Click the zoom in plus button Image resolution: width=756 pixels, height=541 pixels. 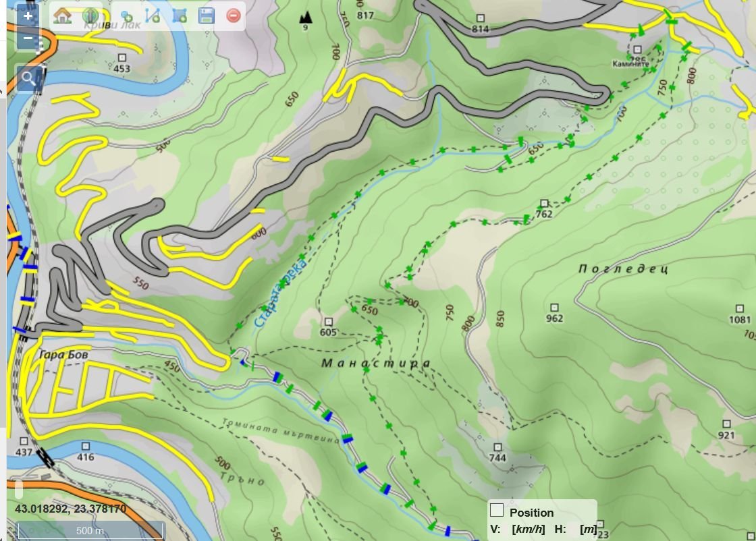click(28, 15)
